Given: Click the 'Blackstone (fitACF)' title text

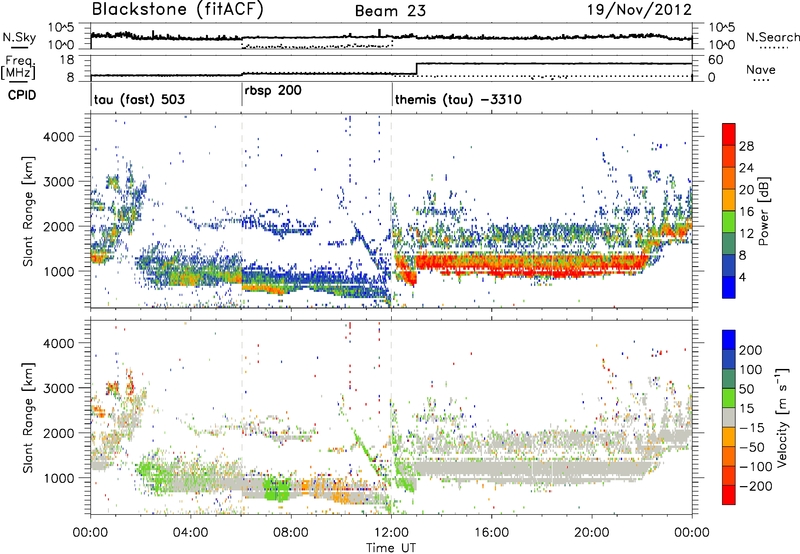Looking at the screenshot, I should pyautogui.click(x=177, y=10).
